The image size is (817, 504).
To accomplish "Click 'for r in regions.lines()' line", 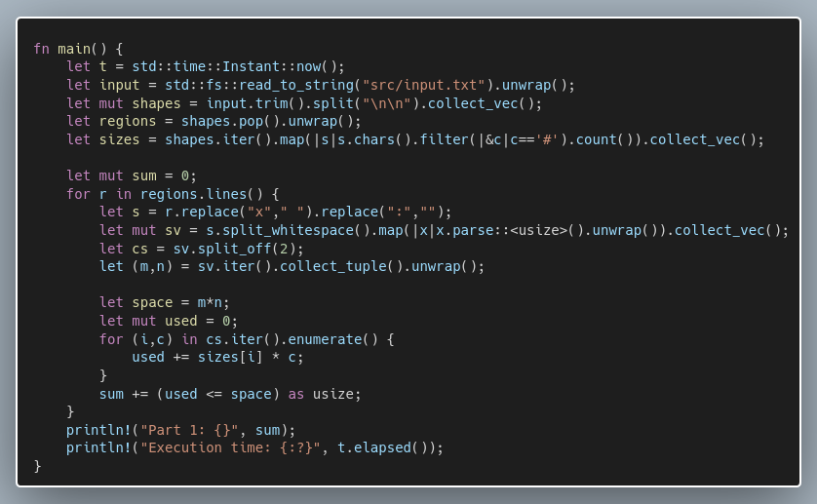I will (x=173, y=194).
